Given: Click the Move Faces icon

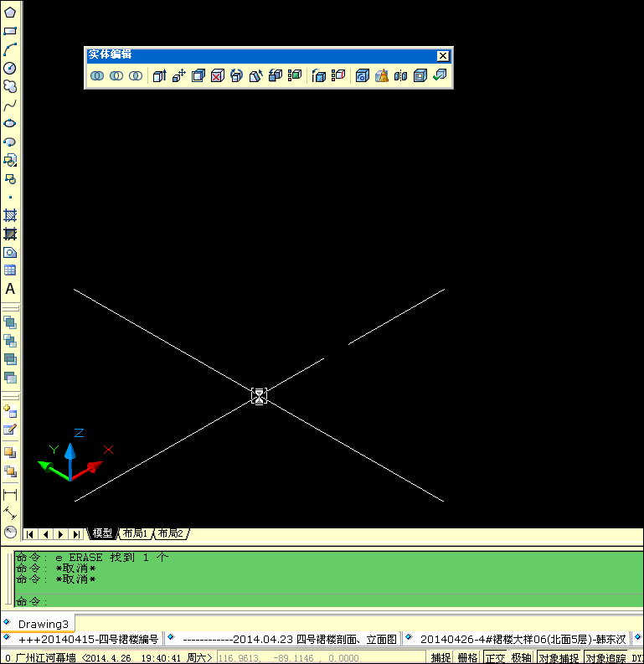Looking at the screenshot, I should pyautogui.click(x=179, y=76).
